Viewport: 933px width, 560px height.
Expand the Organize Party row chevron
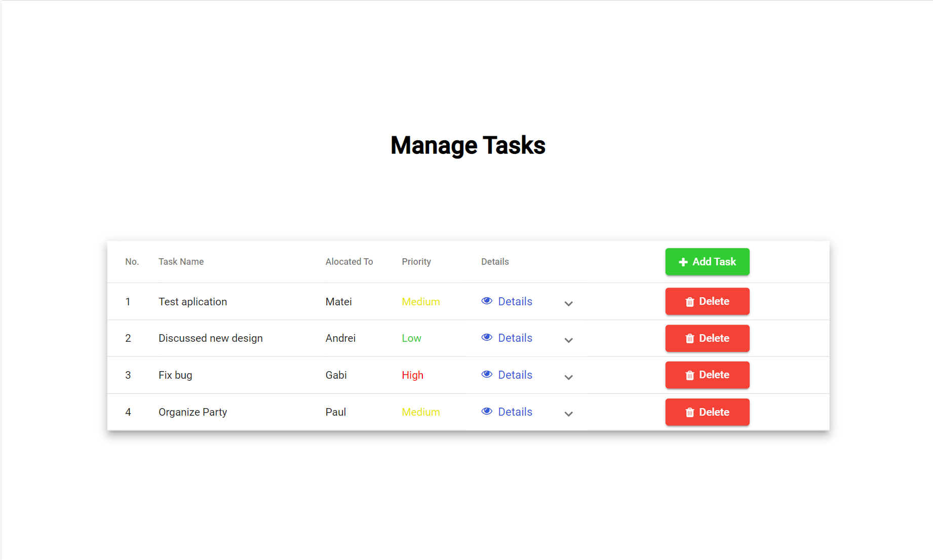(x=568, y=414)
